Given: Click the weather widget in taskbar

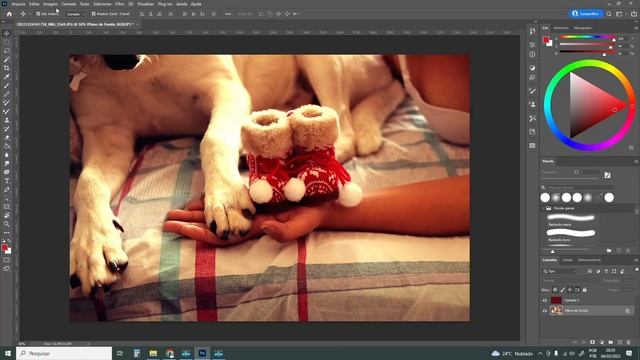Looking at the screenshot, I should click(x=513, y=353).
